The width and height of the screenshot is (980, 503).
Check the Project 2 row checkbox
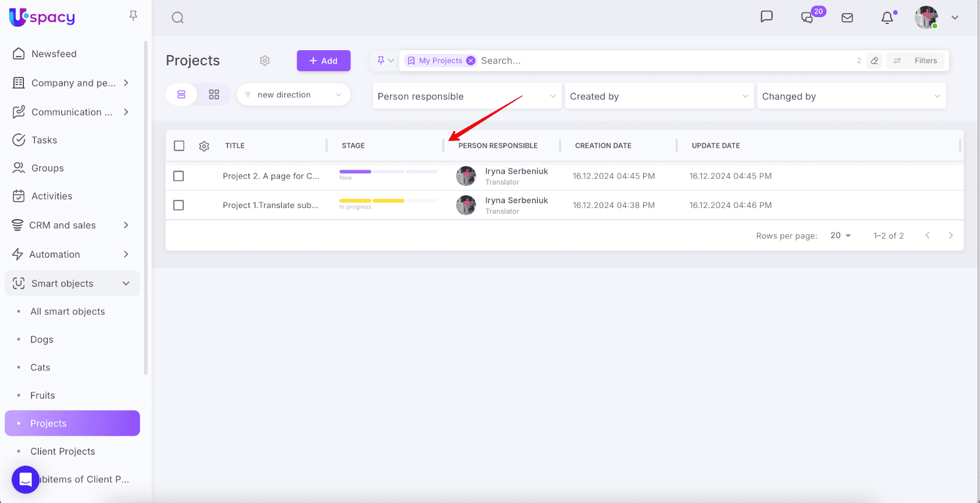click(179, 176)
